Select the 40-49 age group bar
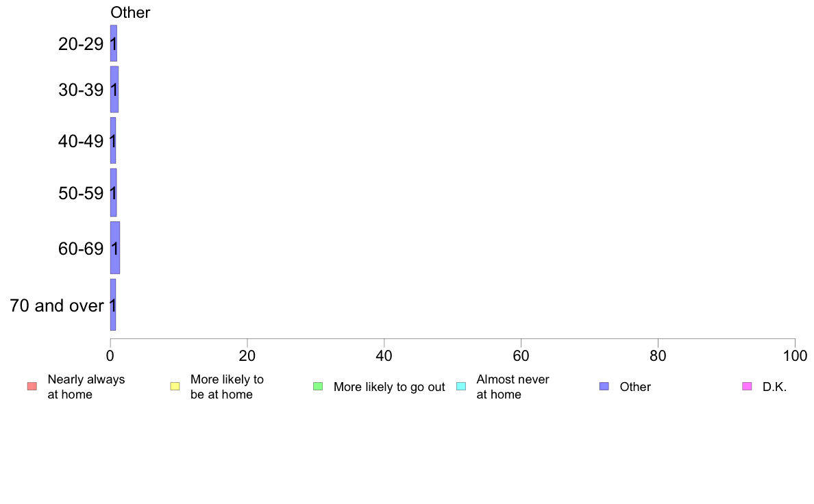The width and height of the screenshot is (814, 504). point(113,140)
